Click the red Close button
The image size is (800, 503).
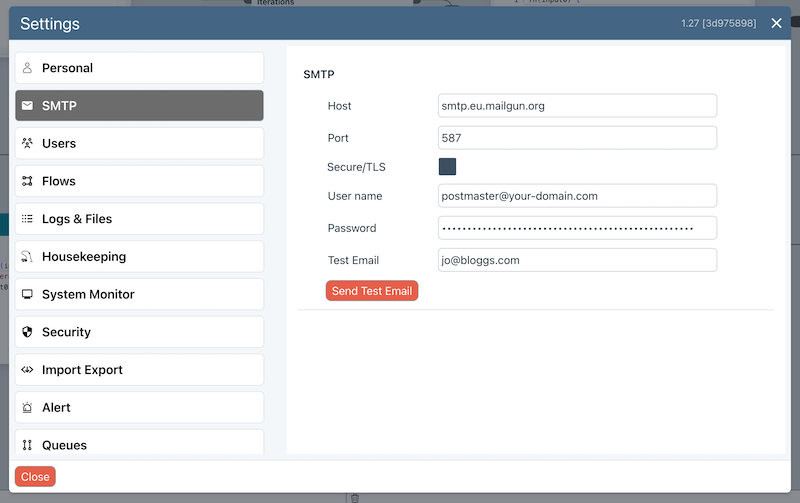pyautogui.click(x=35, y=477)
